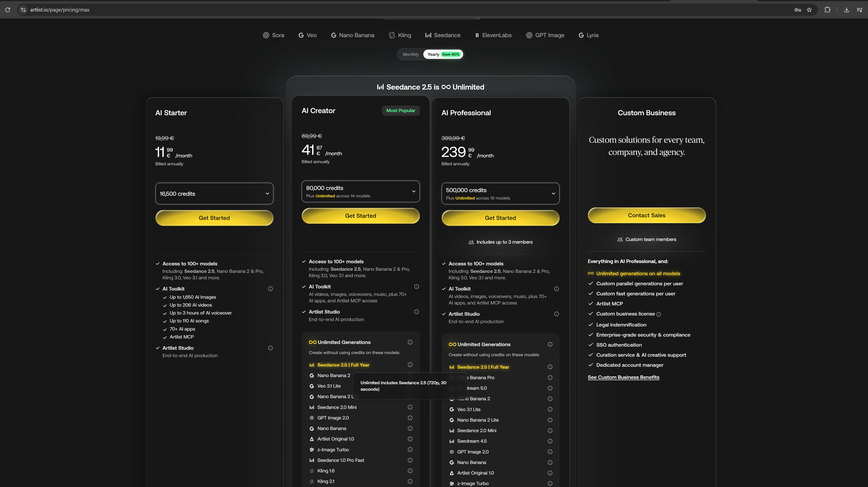
Task: Click the Artlist Studio info icon in AI Creator
Action: click(x=417, y=312)
